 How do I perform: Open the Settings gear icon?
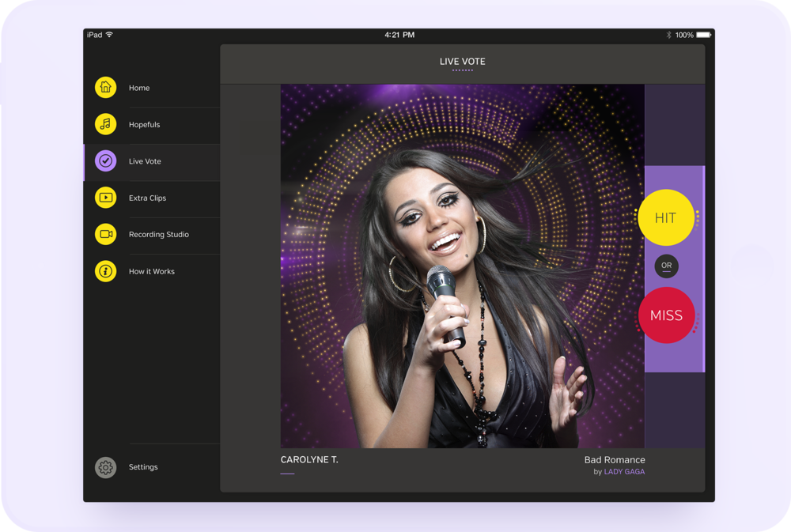[x=106, y=467]
